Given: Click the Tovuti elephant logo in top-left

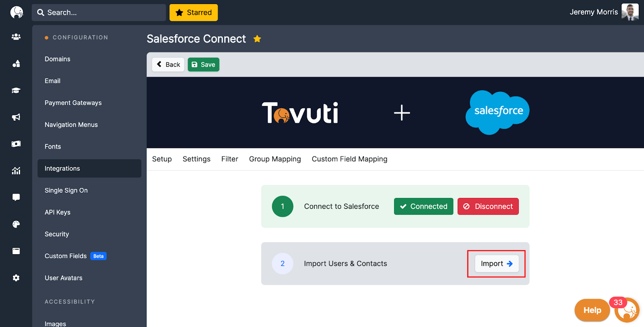Looking at the screenshot, I should tap(17, 12).
